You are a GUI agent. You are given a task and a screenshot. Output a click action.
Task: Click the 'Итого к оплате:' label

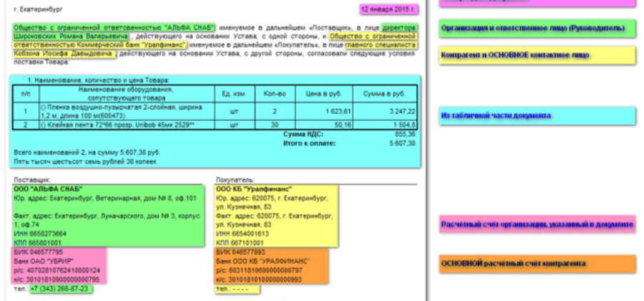[309, 143]
